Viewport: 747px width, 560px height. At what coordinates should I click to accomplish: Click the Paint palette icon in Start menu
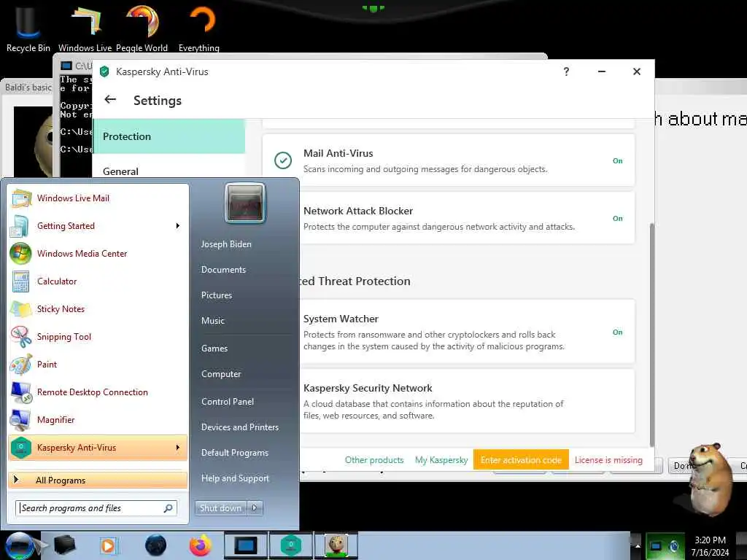pos(21,365)
